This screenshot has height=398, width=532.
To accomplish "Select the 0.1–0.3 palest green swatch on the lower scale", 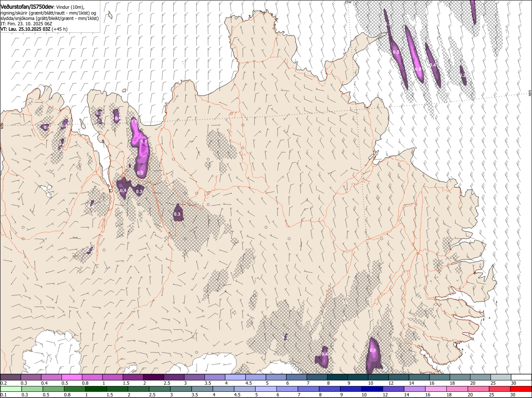I will point(11,389).
